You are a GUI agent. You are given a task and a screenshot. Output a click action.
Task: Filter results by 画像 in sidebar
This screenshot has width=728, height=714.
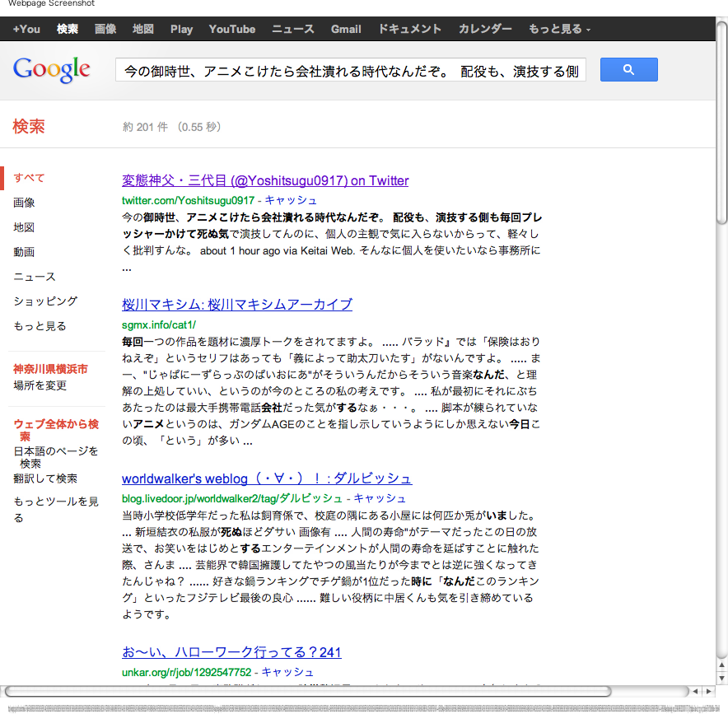click(x=24, y=203)
